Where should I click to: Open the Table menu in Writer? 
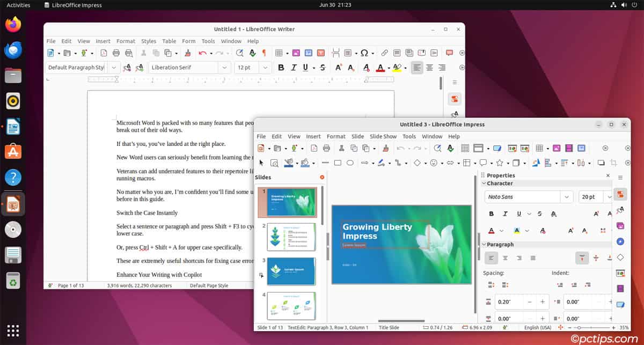[169, 41]
